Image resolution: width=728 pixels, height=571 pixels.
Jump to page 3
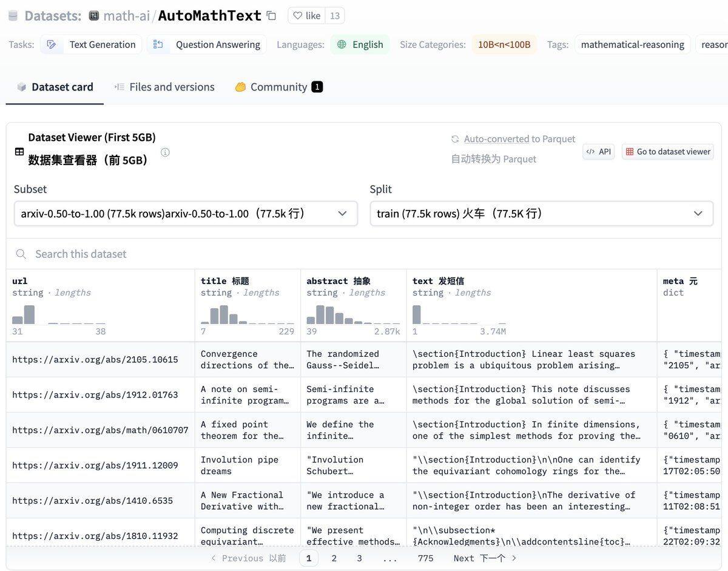click(x=359, y=558)
